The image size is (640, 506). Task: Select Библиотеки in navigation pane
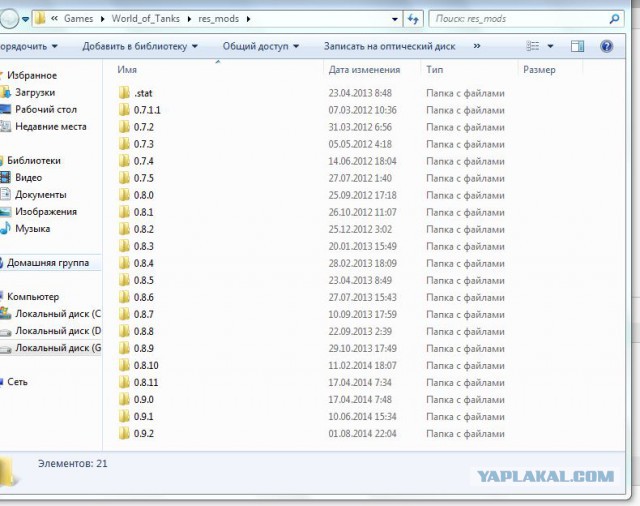[33, 160]
